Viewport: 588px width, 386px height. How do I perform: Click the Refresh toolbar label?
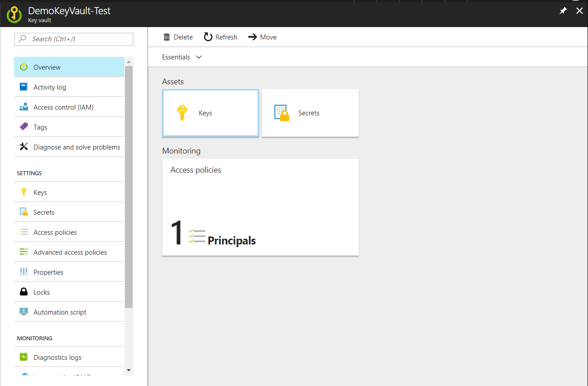(x=226, y=37)
